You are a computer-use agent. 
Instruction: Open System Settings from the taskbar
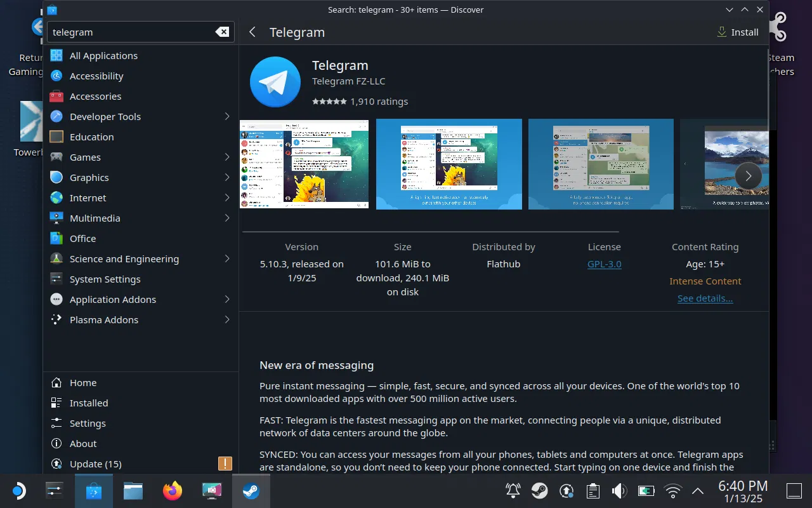(55, 491)
